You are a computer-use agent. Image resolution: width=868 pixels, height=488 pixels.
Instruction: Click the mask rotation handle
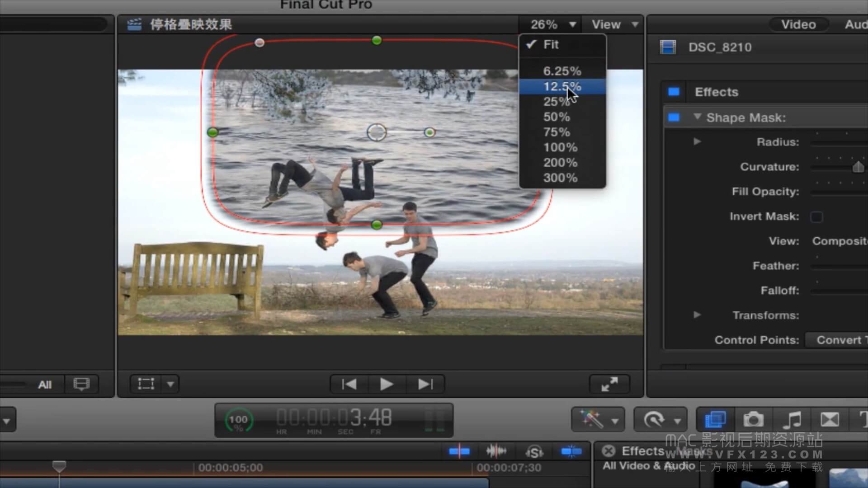pos(429,132)
